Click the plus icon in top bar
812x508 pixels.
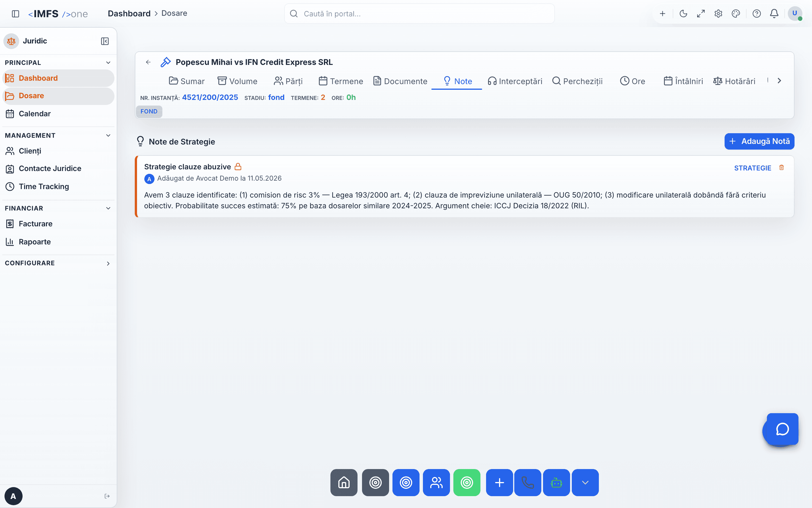tap(662, 14)
